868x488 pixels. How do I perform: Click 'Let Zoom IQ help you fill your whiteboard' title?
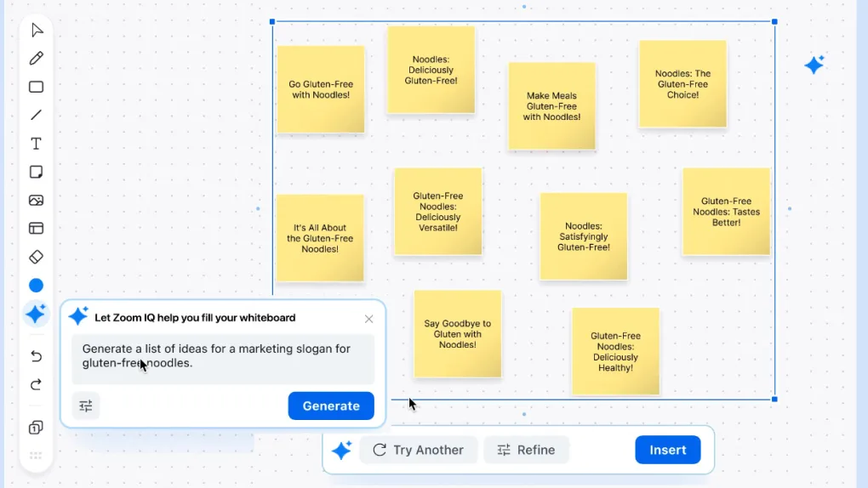point(195,318)
